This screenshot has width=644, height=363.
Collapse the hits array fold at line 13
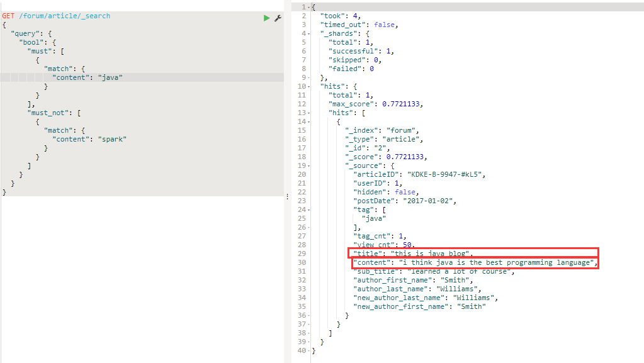pyautogui.click(x=309, y=113)
